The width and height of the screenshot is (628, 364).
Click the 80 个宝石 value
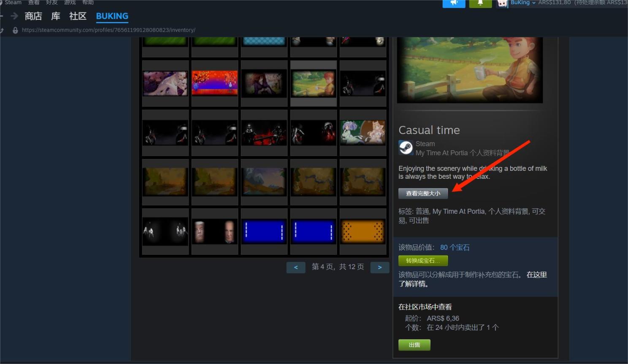tap(455, 248)
